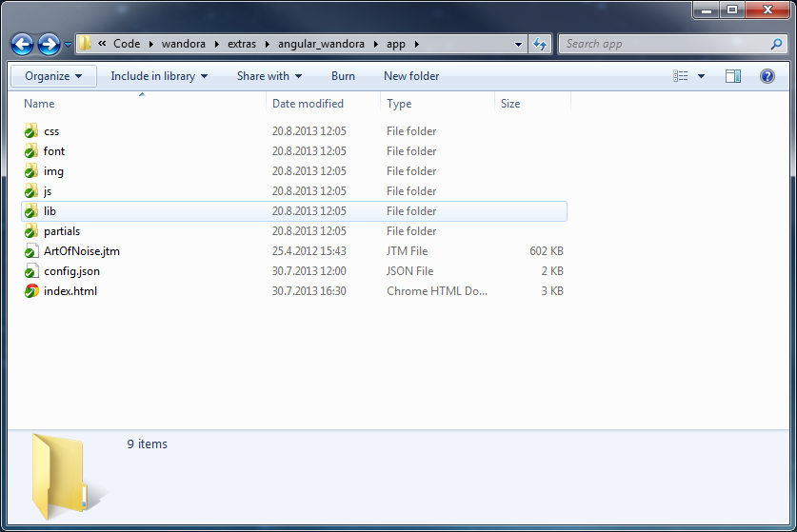The width and height of the screenshot is (797, 532).
Task: Select the index.html Chrome file icon
Action: 31,291
